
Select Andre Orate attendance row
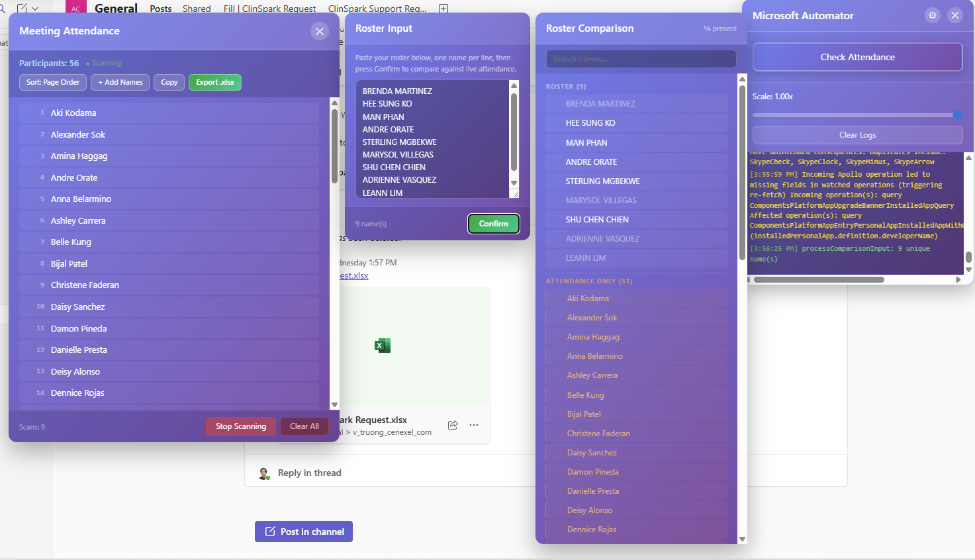click(x=169, y=177)
